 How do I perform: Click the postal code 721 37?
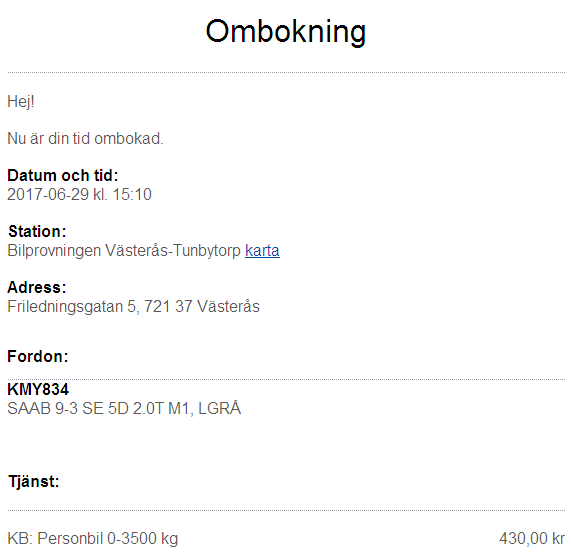coord(168,306)
